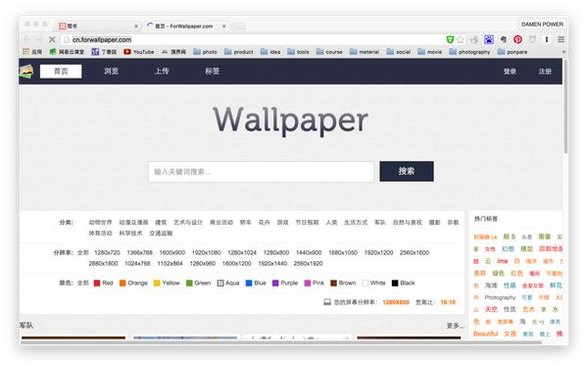Open the idea bookmark folder

point(270,52)
